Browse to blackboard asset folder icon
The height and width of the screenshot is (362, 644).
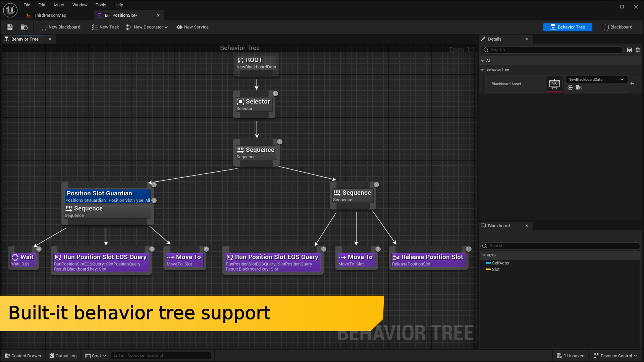[x=579, y=87]
